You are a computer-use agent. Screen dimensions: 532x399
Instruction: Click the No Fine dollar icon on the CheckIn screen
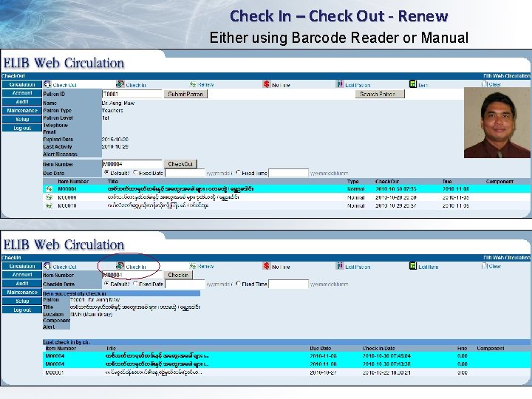266,266
